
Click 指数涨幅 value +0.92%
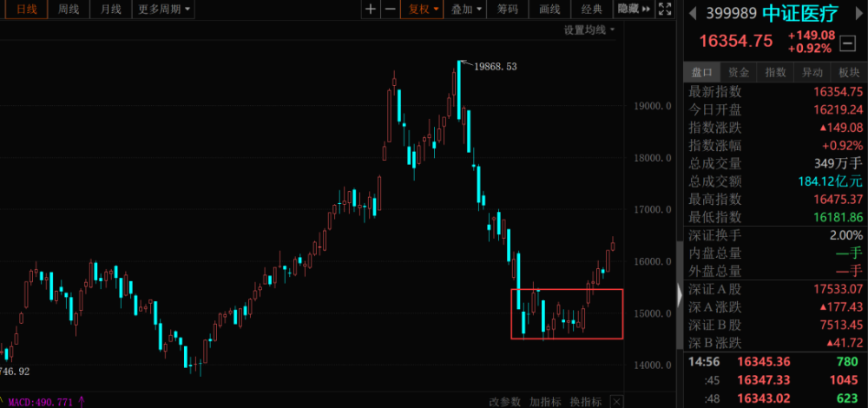(843, 146)
